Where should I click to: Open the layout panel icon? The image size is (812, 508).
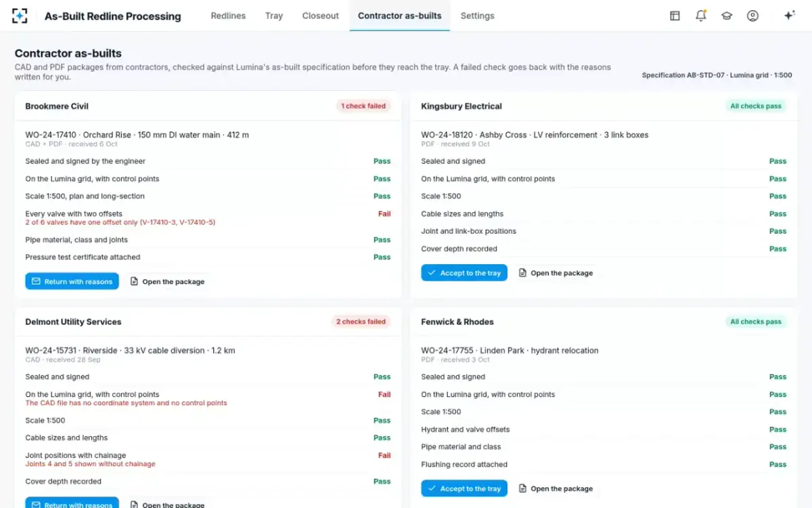675,16
